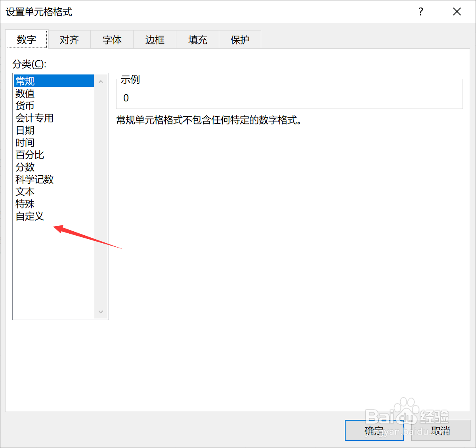Open the 对齐 tab

(x=69, y=40)
